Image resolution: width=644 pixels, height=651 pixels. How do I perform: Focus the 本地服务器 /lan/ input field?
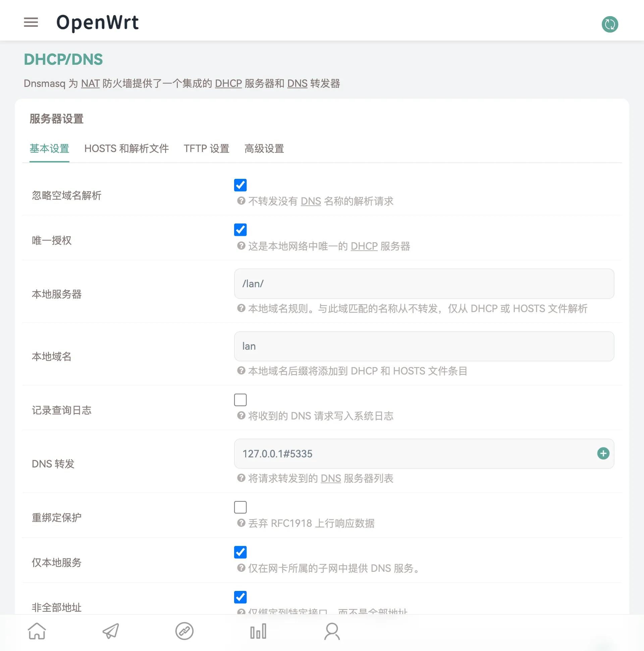tap(424, 284)
